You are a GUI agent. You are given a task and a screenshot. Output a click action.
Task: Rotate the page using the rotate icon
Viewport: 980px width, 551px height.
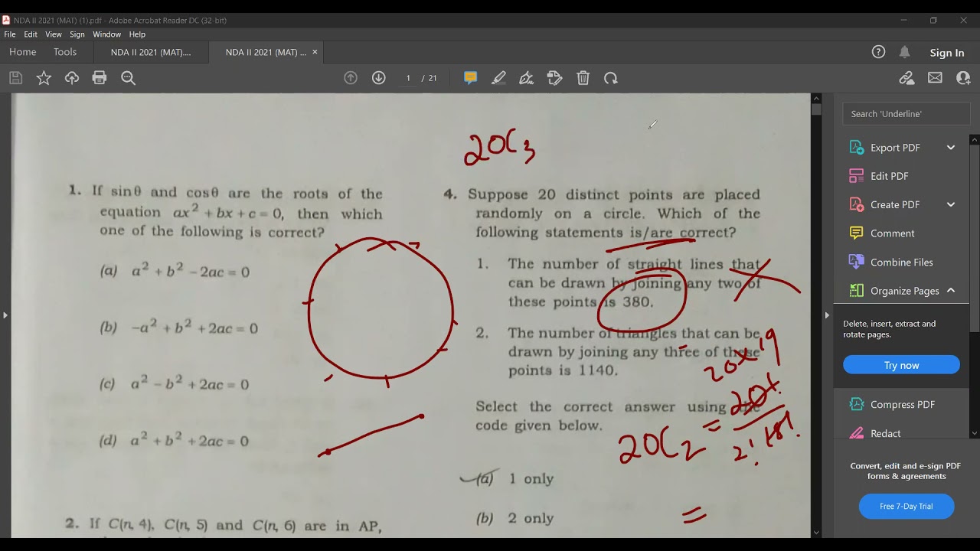[x=610, y=78]
